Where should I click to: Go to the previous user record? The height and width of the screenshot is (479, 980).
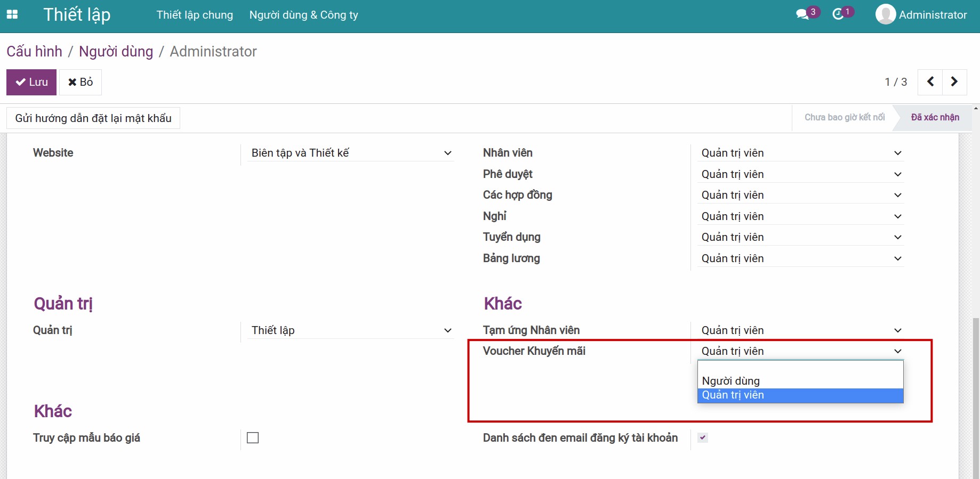click(930, 82)
